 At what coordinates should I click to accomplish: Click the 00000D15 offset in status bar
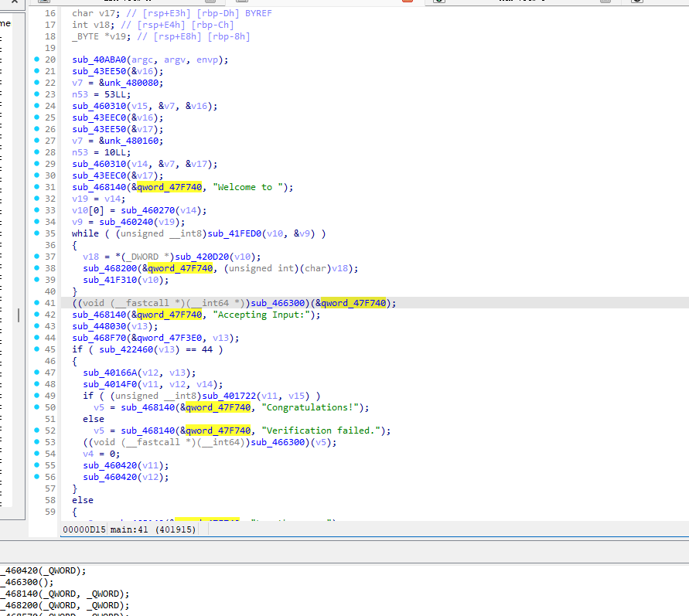coord(84,529)
